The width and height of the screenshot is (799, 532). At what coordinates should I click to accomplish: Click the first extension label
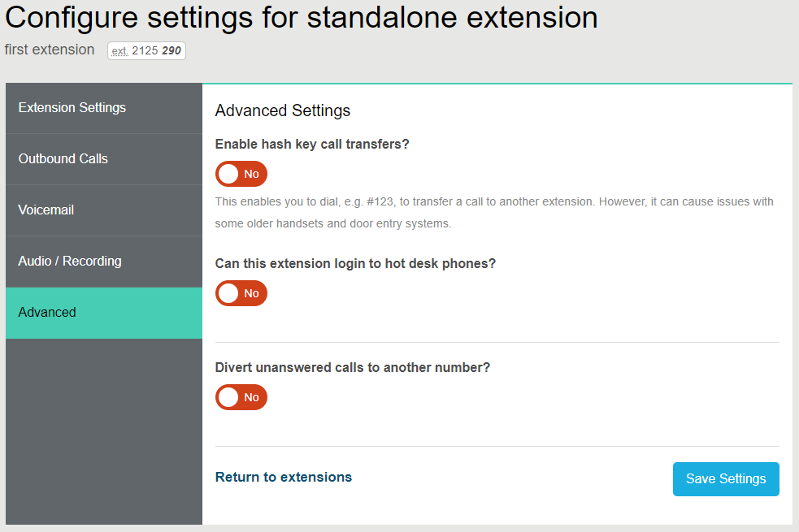pos(49,50)
